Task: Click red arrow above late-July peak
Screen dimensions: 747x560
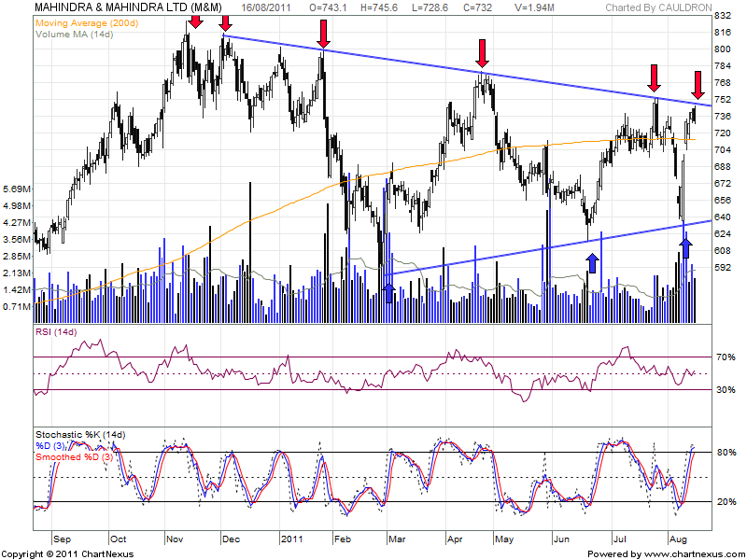Action: tap(656, 77)
